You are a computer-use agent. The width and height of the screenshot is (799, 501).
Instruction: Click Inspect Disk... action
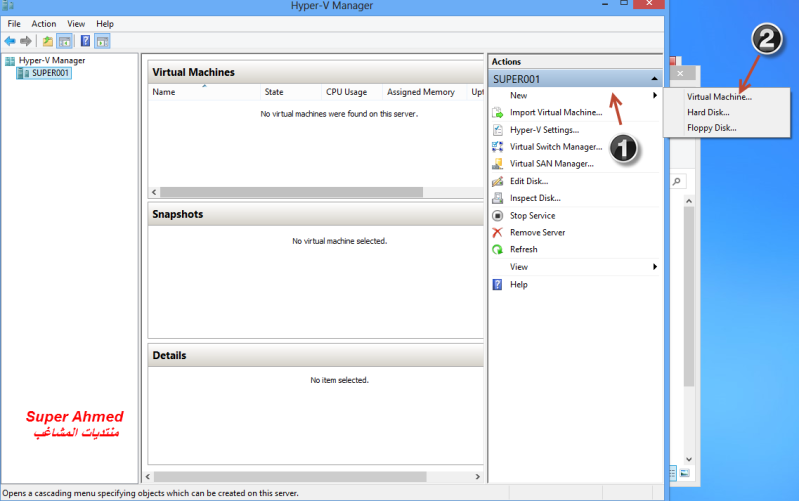coord(535,198)
